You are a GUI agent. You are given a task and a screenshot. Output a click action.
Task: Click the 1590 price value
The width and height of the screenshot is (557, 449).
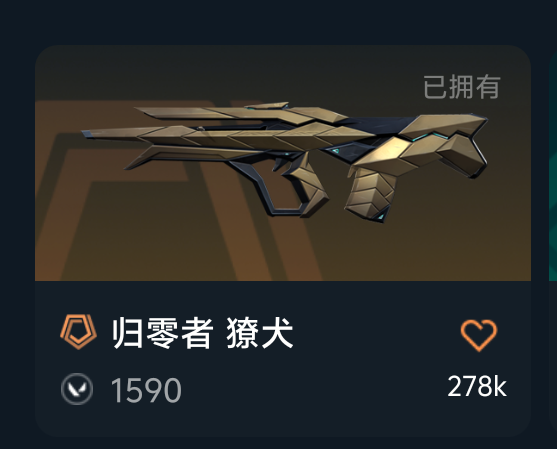click(x=146, y=390)
